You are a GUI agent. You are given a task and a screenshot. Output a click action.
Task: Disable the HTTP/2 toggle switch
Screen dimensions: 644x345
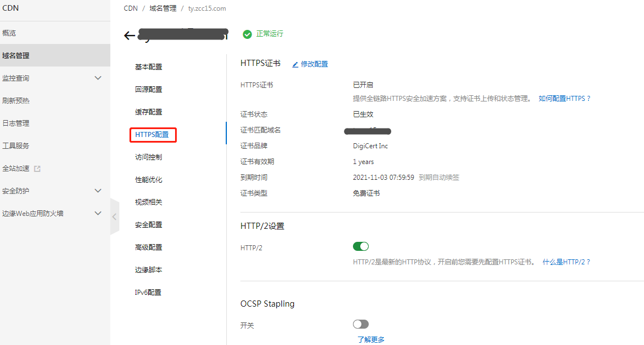pyautogui.click(x=360, y=246)
